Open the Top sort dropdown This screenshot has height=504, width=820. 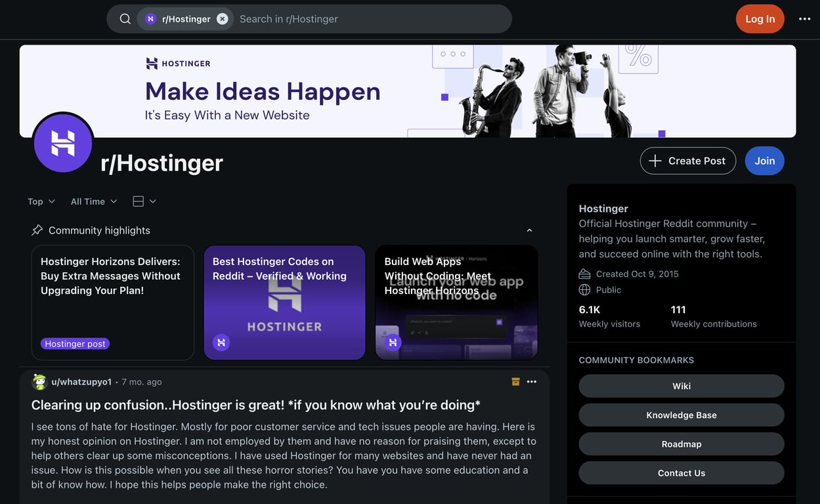40,201
